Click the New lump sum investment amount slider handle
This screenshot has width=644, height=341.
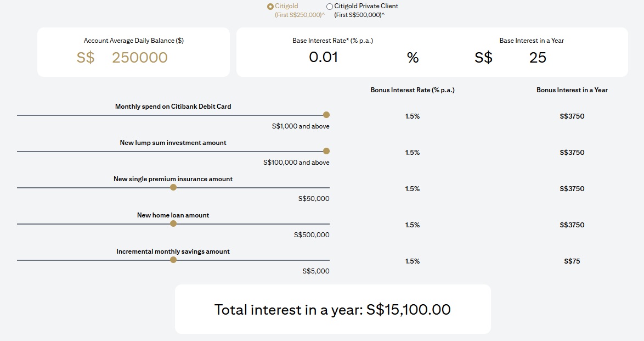click(x=326, y=150)
